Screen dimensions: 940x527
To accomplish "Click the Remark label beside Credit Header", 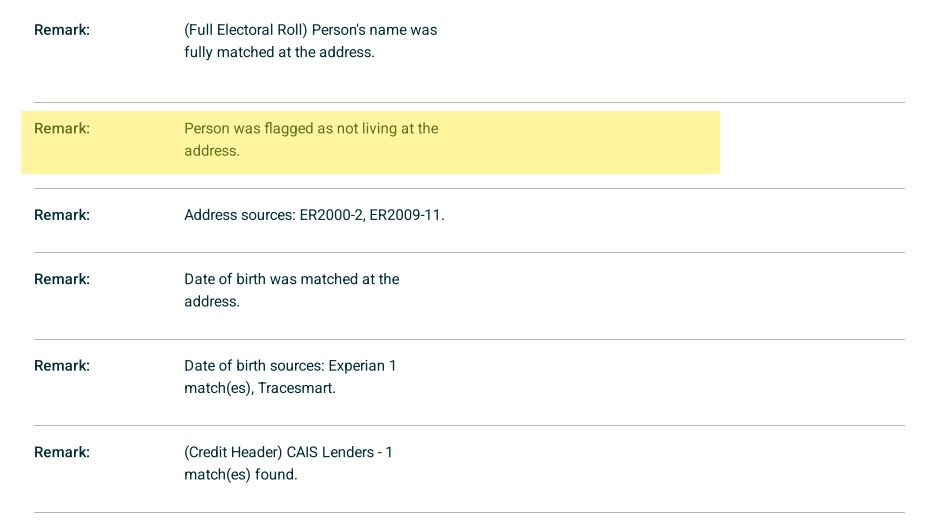I will (62, 452).
